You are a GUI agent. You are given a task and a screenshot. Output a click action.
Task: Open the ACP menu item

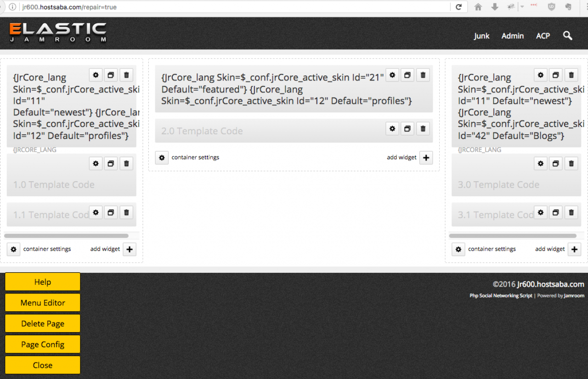(x=543, y=36)
